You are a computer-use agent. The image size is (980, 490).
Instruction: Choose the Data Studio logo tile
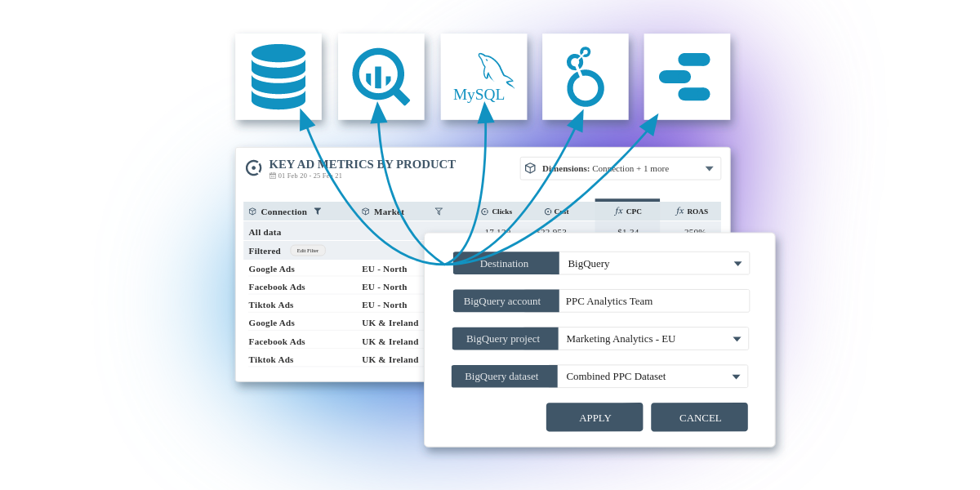click(x=687, y=77)
